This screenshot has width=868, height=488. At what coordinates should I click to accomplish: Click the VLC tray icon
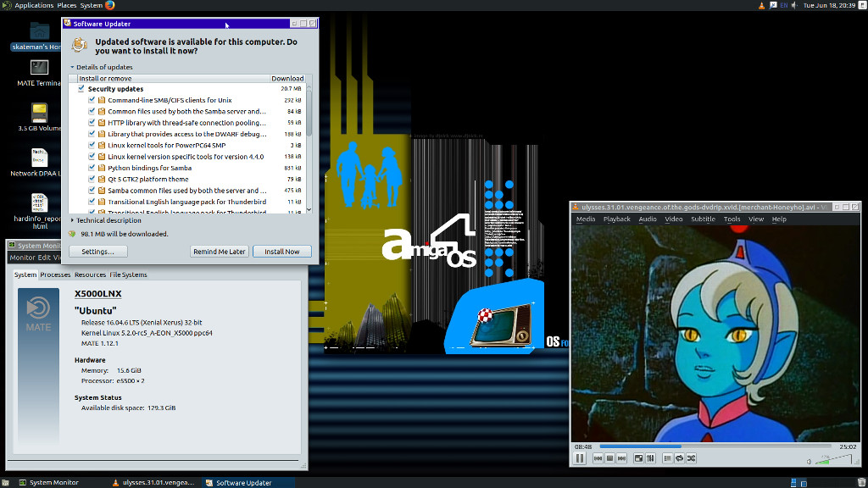(x=762, y=5)
